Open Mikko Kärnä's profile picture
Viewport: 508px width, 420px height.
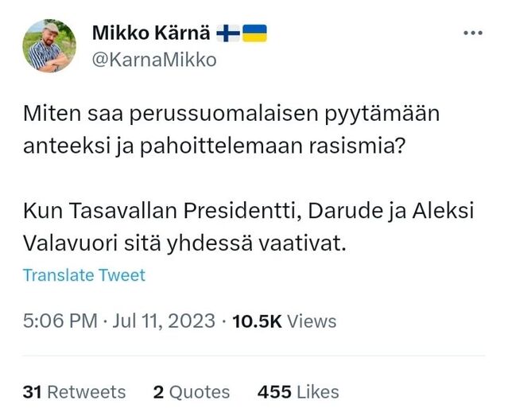pyautogui.click(x=49, y=45)
